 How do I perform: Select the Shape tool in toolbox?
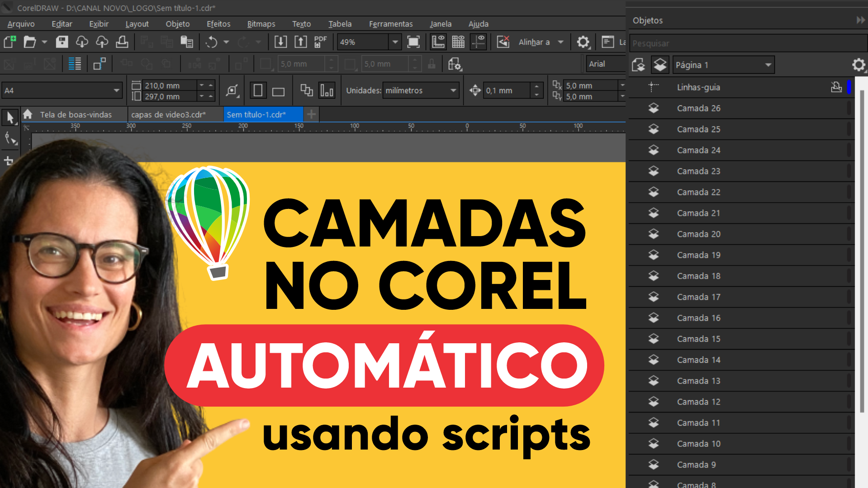point(10,138)
